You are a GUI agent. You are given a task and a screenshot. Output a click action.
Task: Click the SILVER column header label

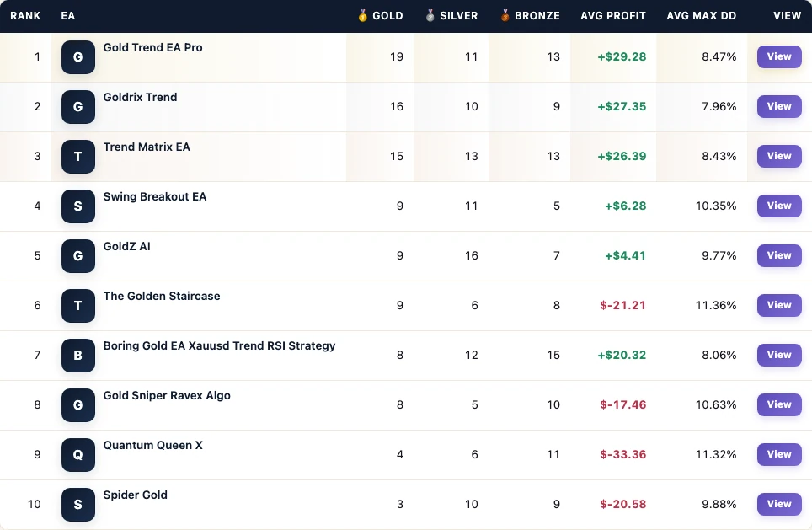point(459,16)
